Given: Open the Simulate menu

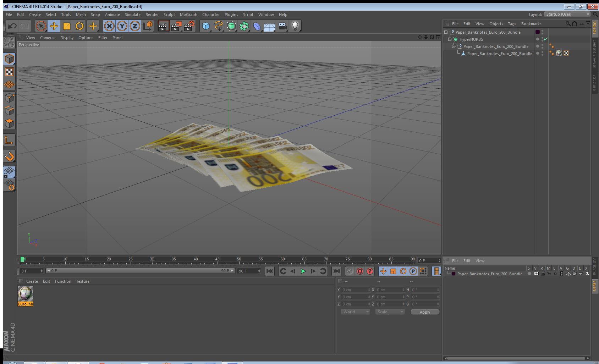Looking at the screenshot, I should click(x=132, y=15).
